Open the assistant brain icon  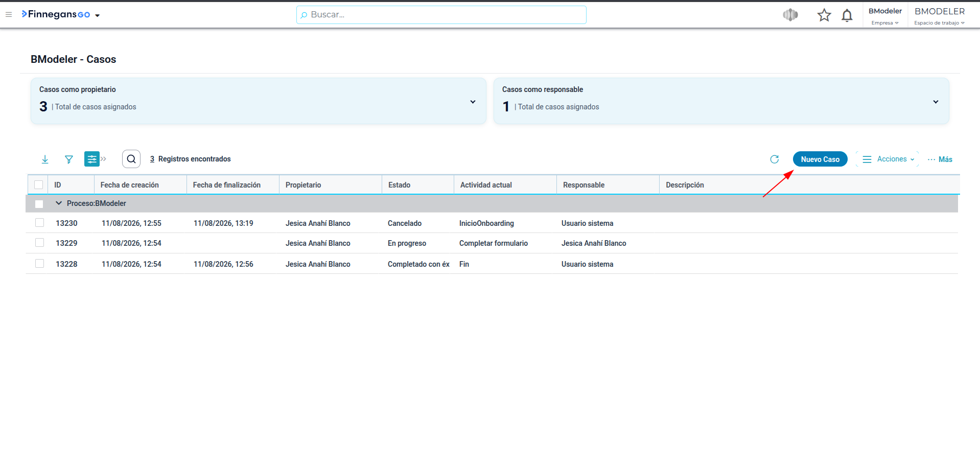tap(790, 15)
